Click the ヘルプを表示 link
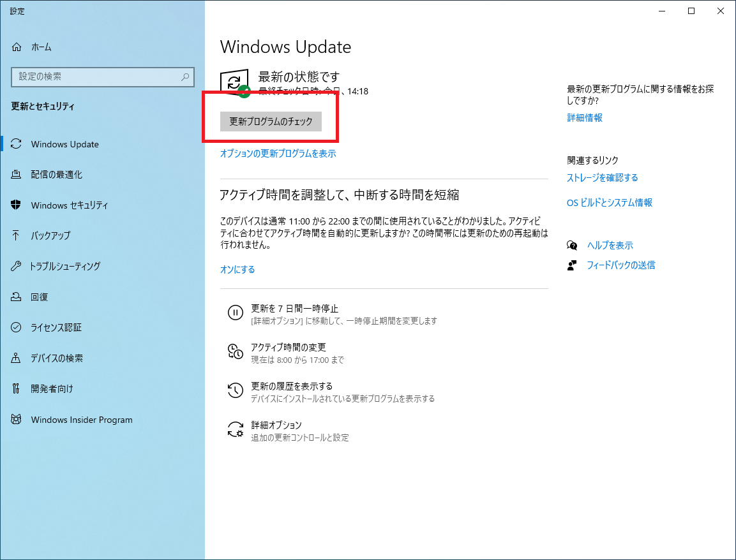This screenshot has width=736, height=560. 610,246
